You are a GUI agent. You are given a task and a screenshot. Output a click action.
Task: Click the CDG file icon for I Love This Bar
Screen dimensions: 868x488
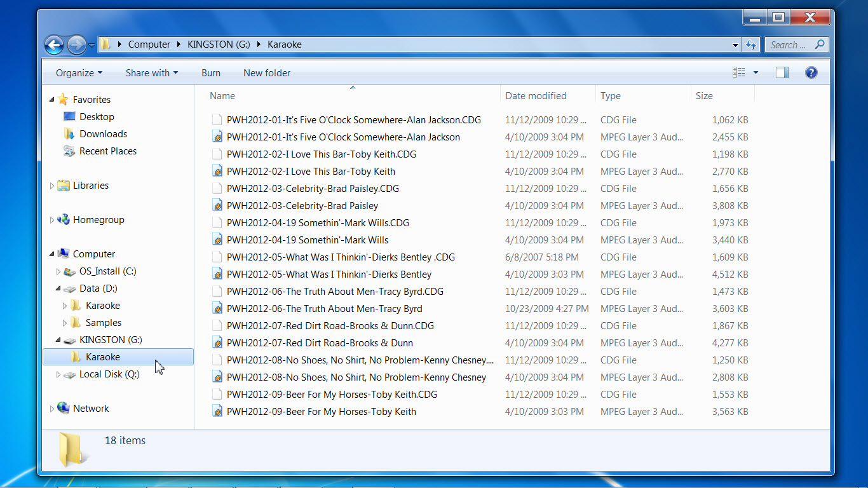click(x=217, y=154)
